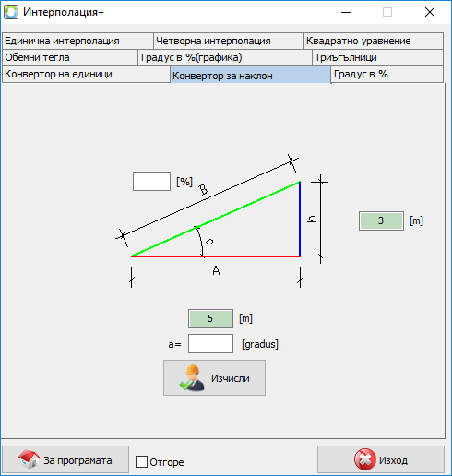Click the engineer icon on Изчисли button

(x=192, y=378)
